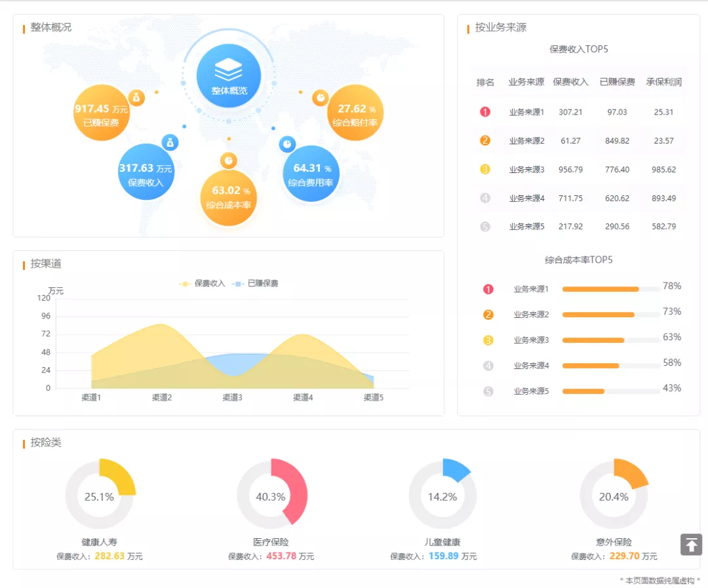Image resolution: width=708 pixels, height=588 pixels.
Task: Click pie icon above 综合成本率 bubble
Action: coord(229,161)
